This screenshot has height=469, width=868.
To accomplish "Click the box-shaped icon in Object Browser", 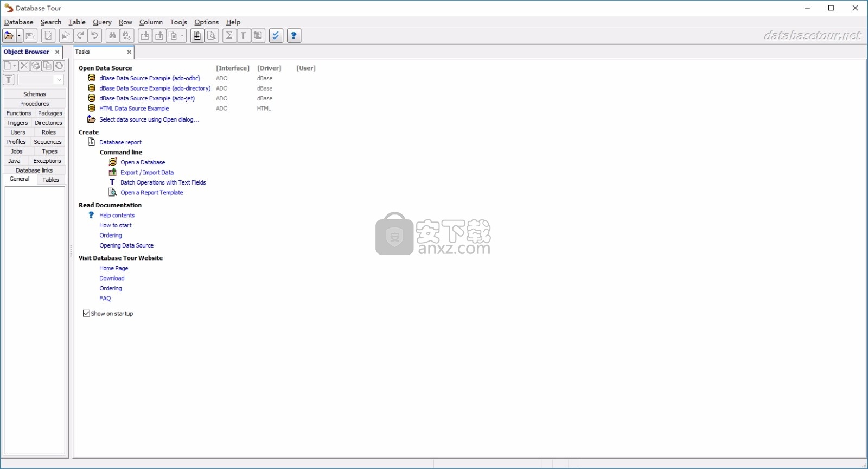I will pos(36,66).
